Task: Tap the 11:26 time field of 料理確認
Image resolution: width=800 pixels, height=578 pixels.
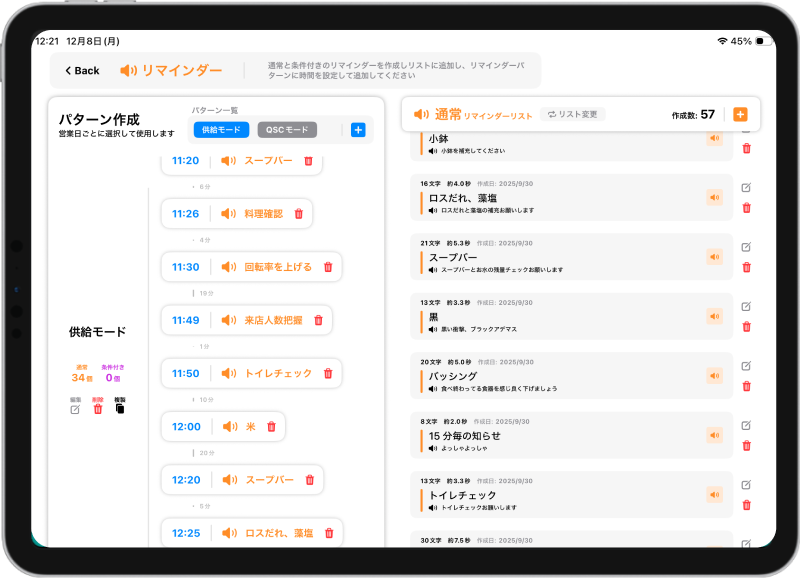Action: 186,213
